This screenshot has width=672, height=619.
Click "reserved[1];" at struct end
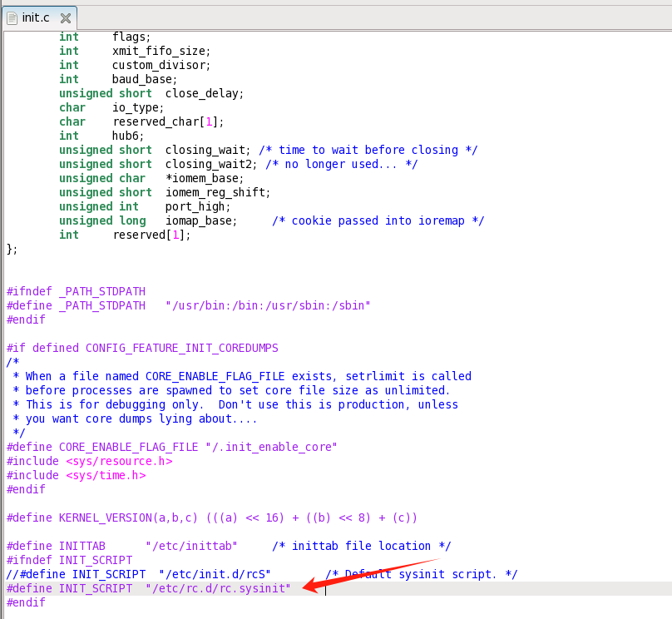click(x=151, y=235)
